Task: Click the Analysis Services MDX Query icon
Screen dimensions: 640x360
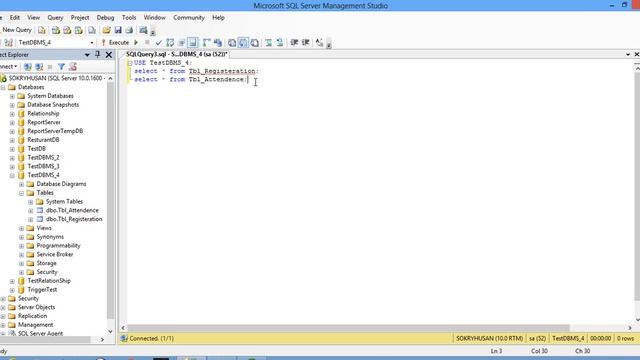Action: click(x=56, y=30)
